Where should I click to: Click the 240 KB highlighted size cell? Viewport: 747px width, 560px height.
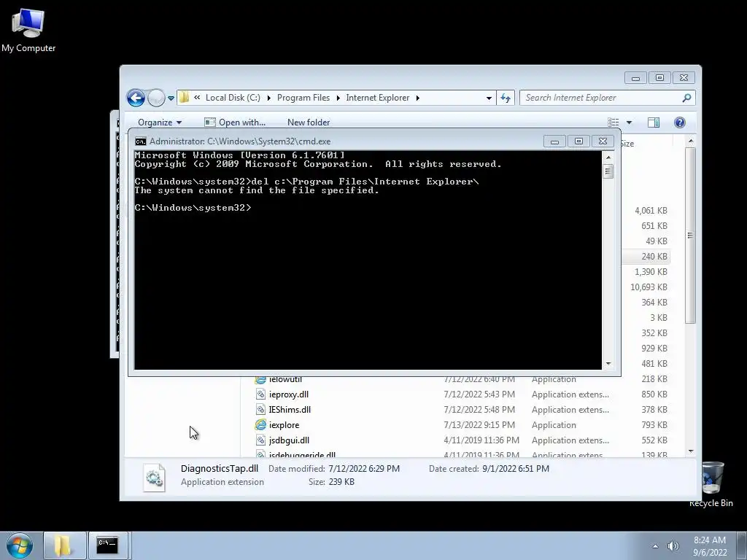pyautogui.click(x=654, y=256)
